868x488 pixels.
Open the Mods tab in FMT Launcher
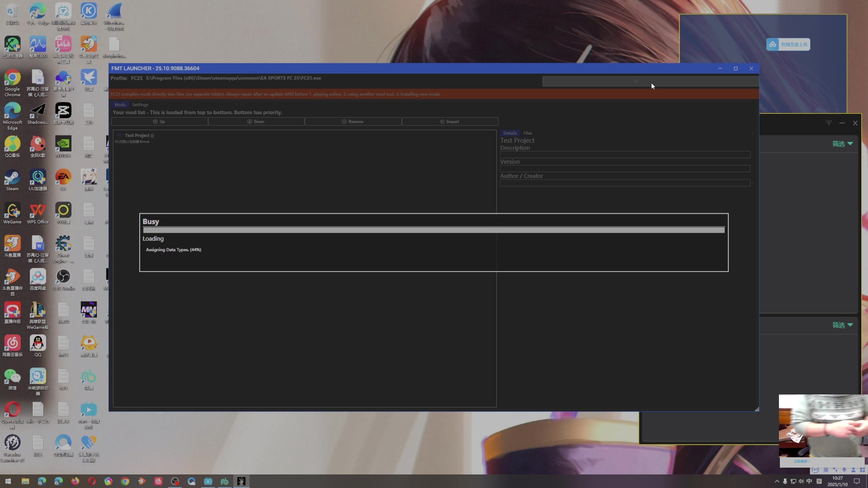point(120,104)
